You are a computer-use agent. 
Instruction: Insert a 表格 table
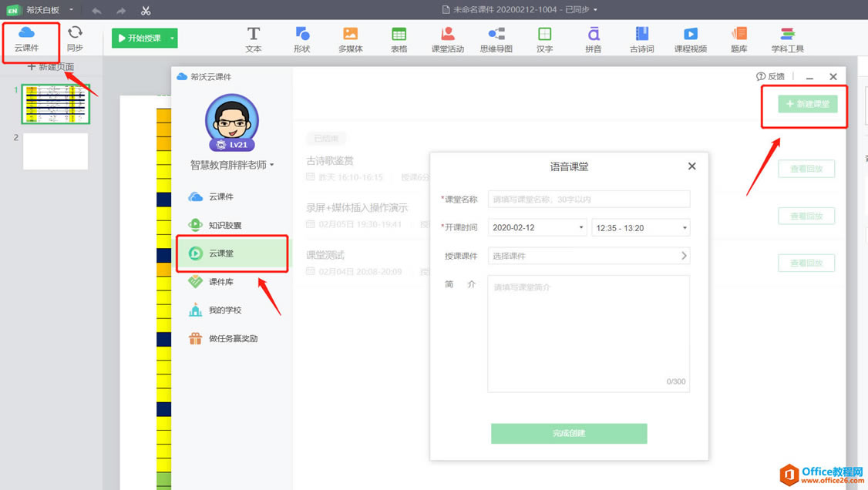(x=399, y=40)
